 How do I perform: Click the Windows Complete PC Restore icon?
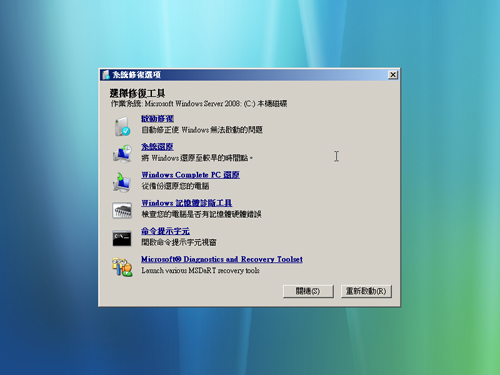[x=122, y=182]
